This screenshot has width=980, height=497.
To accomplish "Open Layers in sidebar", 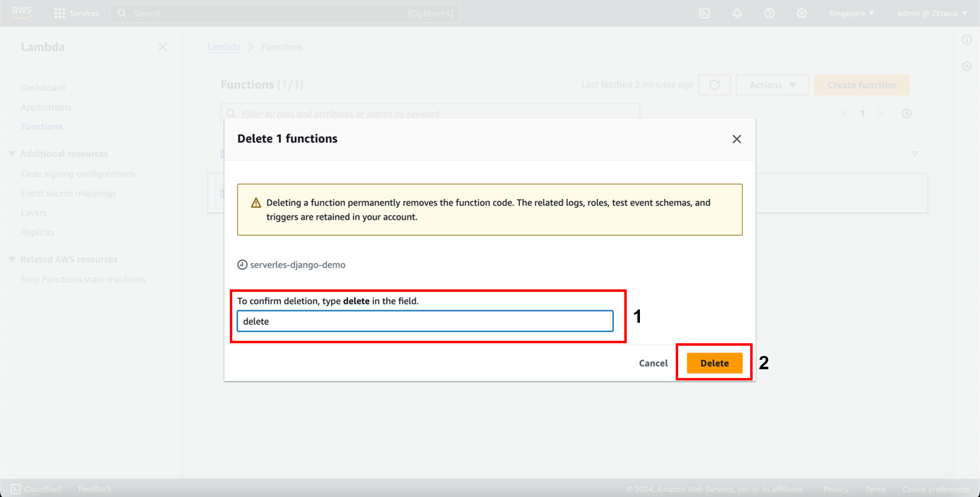I will tap(34, 213).
